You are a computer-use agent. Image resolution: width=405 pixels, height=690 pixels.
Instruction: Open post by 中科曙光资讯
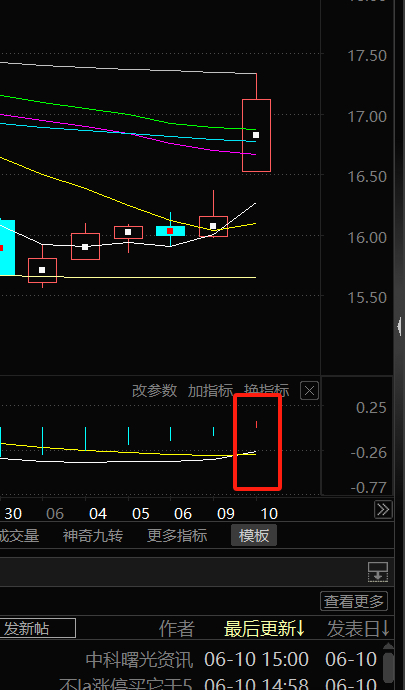[140, 660]
